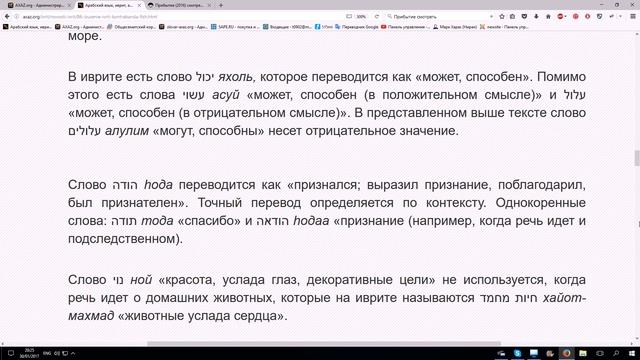
Task: Reload the page with the refresh icon
Action: point(377,16)
